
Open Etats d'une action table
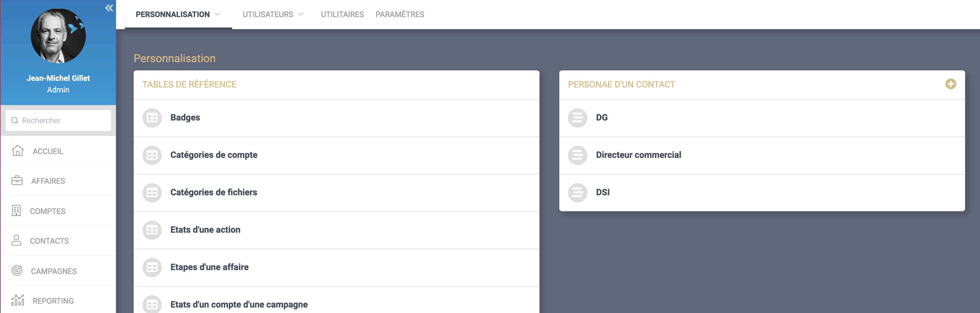(x=205, y=230)
